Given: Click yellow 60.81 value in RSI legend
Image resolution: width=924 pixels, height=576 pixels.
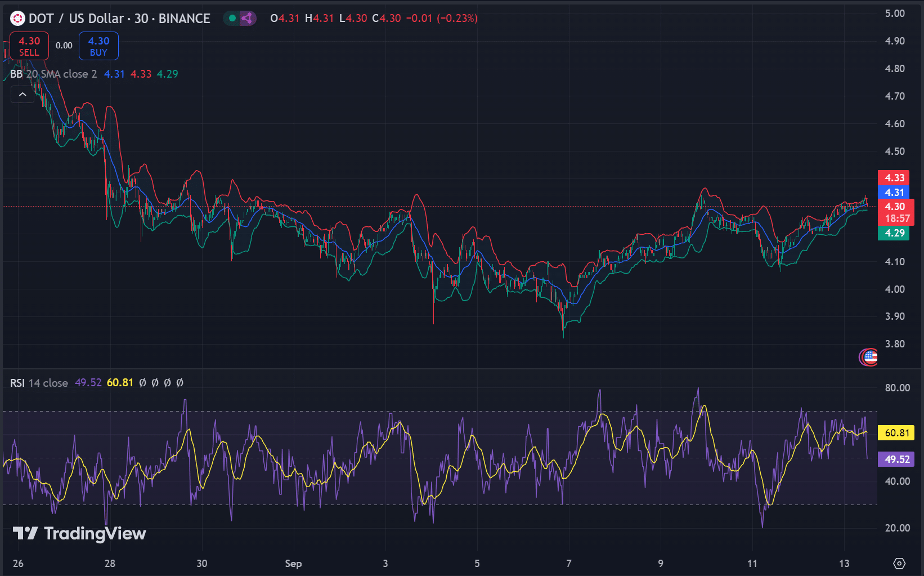Looking at the screenshot, I should click(x=120, y=383).
